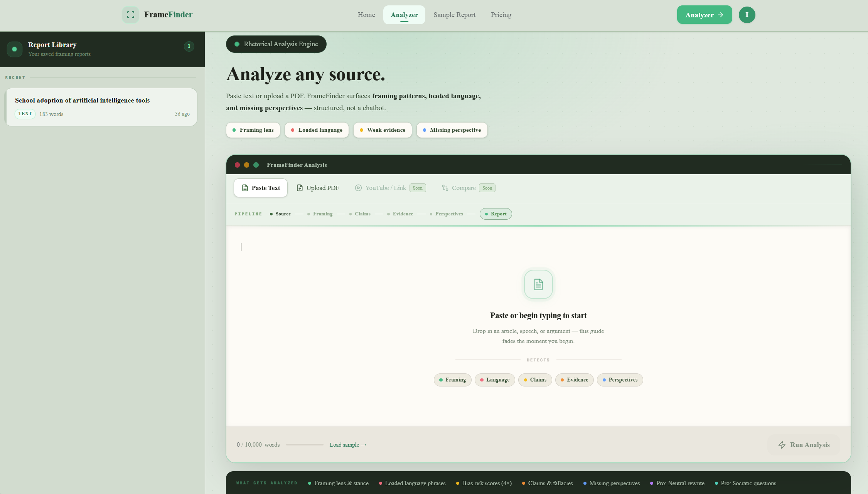Click the YouTube play circle icon
The width and height of the screenshot is (868, 494).
pos(358,188)
